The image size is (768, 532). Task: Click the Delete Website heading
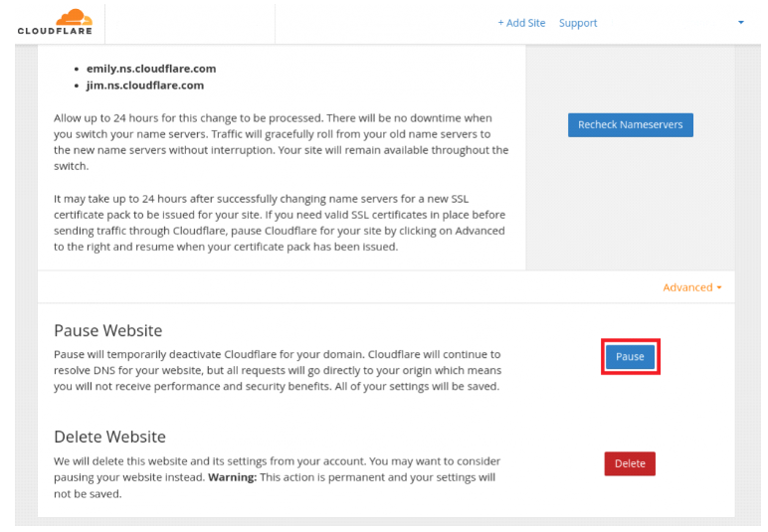tap(109, 437)
